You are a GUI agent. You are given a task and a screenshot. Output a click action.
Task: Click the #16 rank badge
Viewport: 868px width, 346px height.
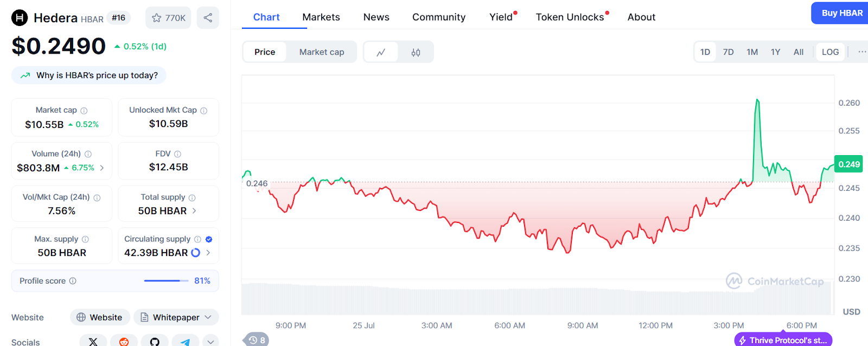tap(119, 18)
